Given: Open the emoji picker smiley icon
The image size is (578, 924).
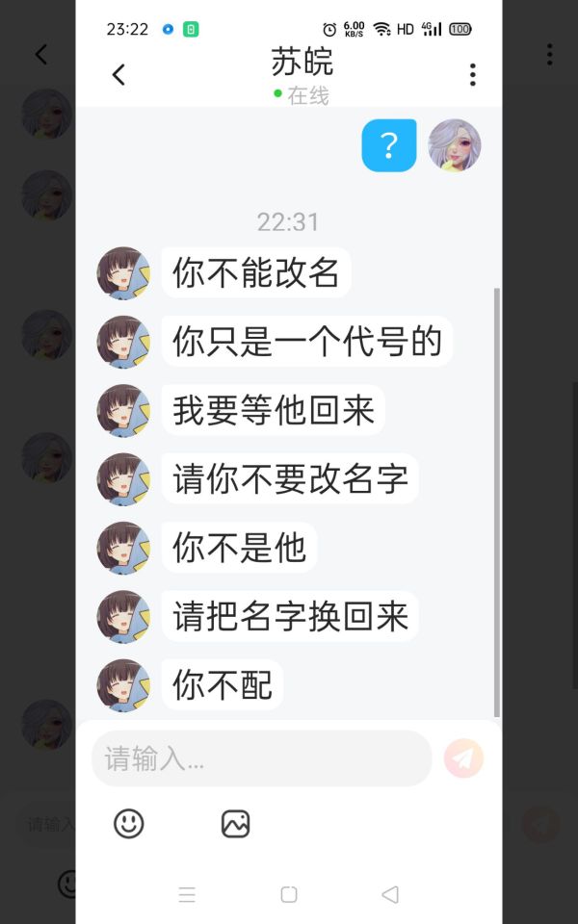Looking at the screenshot, I should click(128, 823).
